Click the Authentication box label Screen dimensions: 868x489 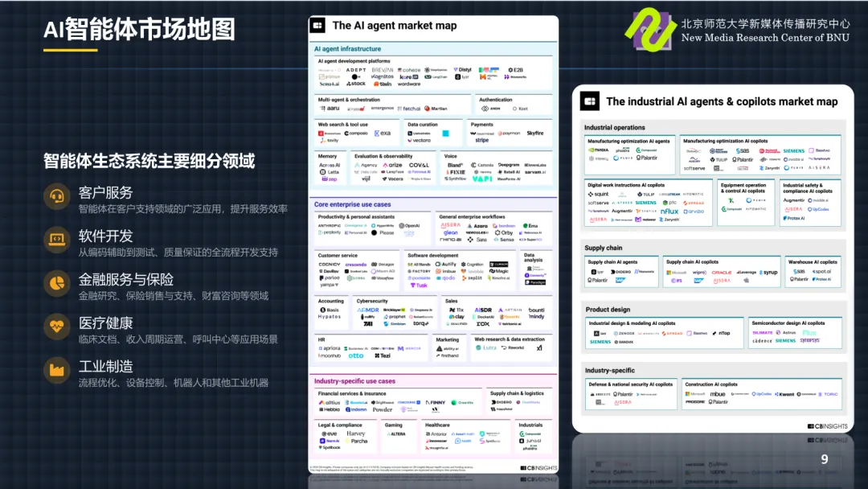(x=495, y=100)
